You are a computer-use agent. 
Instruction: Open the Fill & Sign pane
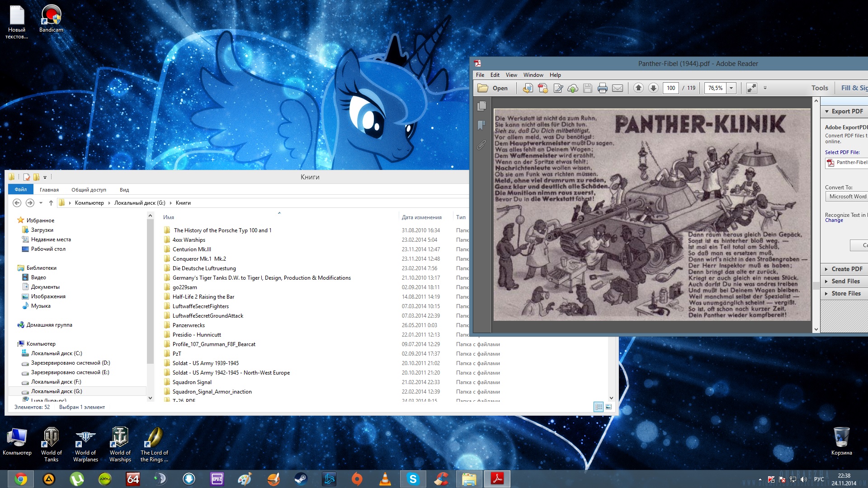[x=854, y=88]
